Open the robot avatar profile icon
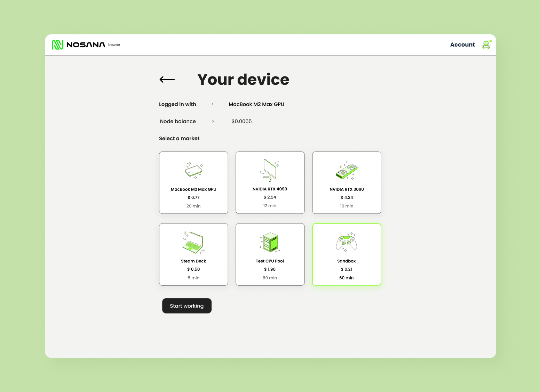Image resolution: width=540 pixels, height=392 pixels. pos(486,45)
